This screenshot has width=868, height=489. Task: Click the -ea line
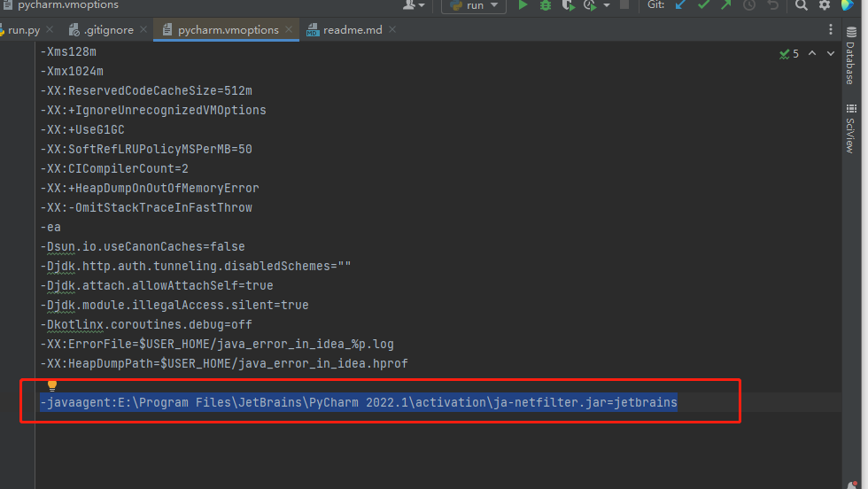click(x=50, y=227)
